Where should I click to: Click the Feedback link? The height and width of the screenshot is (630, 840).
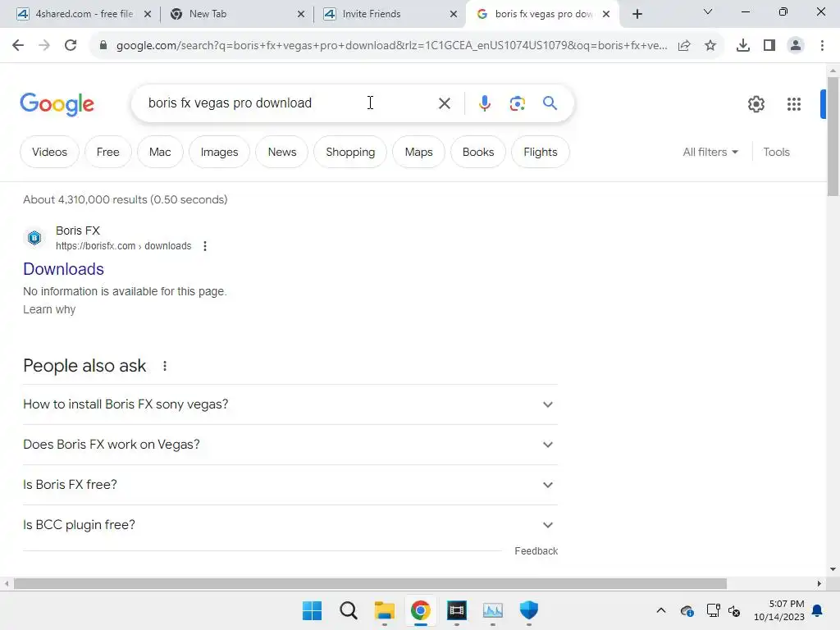click(x=536, y=551)
